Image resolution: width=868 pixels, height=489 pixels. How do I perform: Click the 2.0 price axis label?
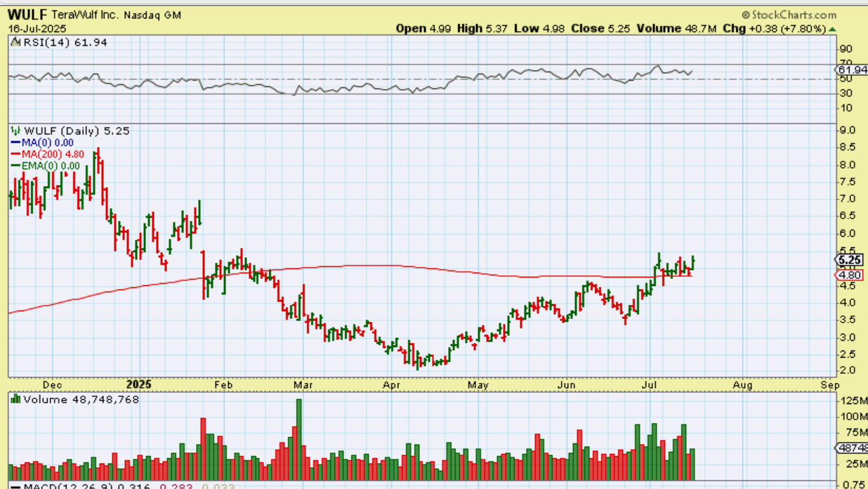click(847, 371)
